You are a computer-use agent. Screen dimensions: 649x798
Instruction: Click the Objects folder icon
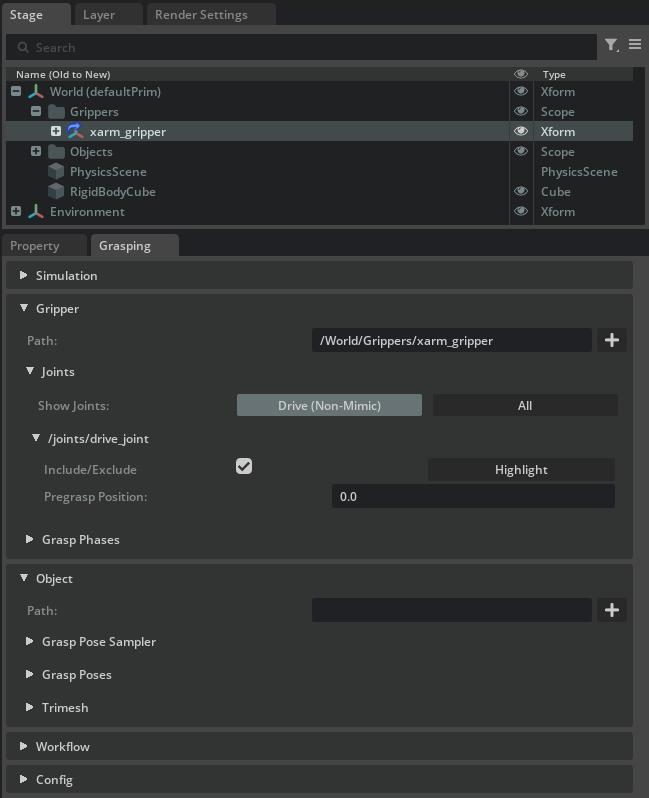coord(56,152)
